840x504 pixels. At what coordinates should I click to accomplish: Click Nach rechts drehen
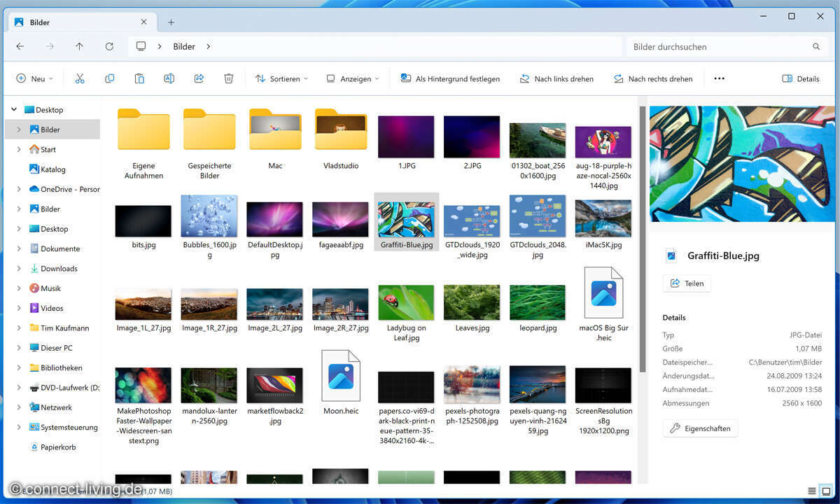(x=653, y=78)
